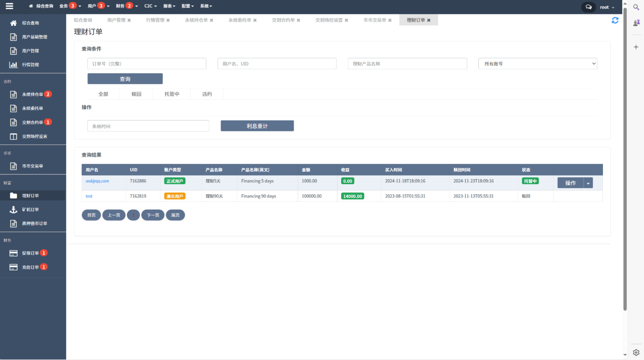Open the 报表 menu
The image size is (644, 360).
(x=169, y=6)
